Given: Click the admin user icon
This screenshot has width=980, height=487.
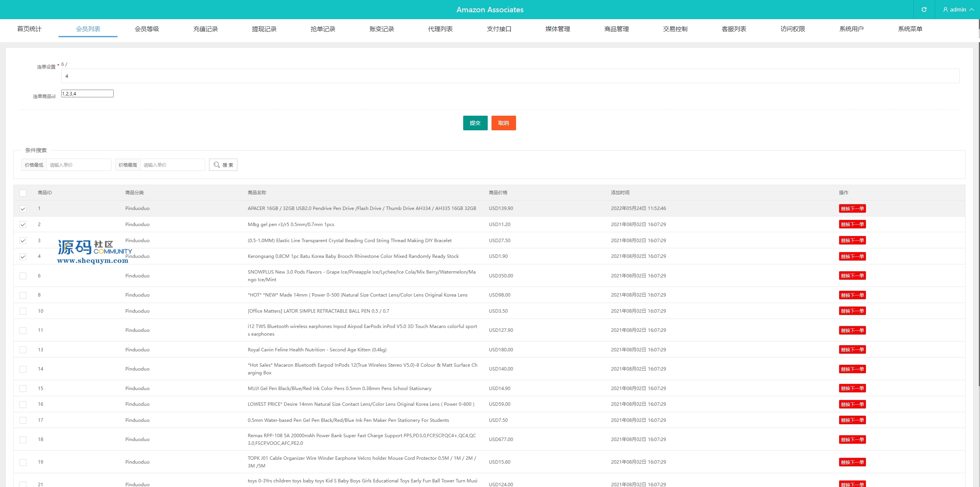Looking at the screenshot, I should coord(946,10).
